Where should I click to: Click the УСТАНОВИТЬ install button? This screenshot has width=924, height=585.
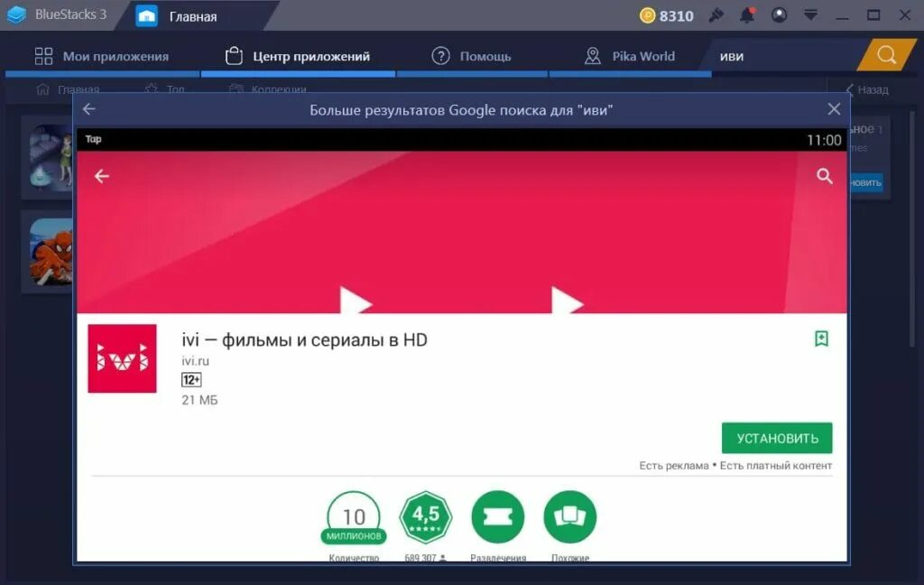777,438
